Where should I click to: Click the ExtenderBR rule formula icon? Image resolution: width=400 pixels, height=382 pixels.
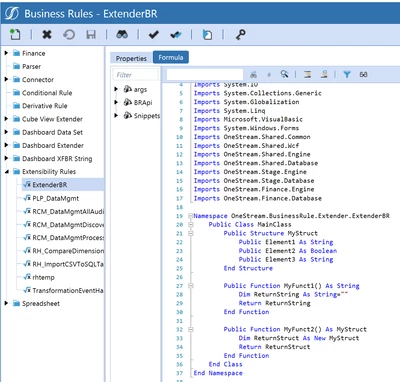[x=27, y=184]
